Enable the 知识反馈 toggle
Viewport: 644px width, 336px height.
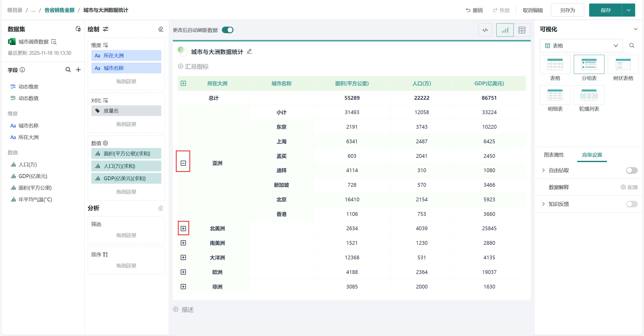click(x=631, y=204)
